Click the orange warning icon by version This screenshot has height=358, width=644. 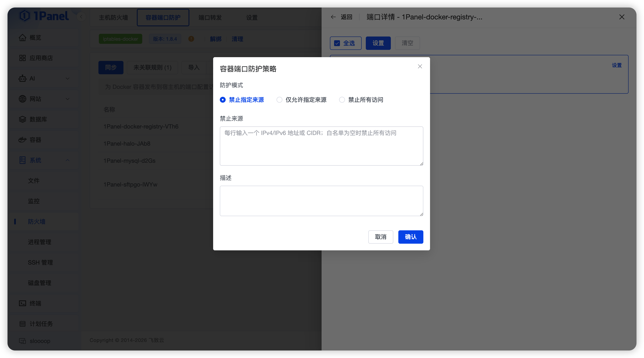[x=191, y=39]
